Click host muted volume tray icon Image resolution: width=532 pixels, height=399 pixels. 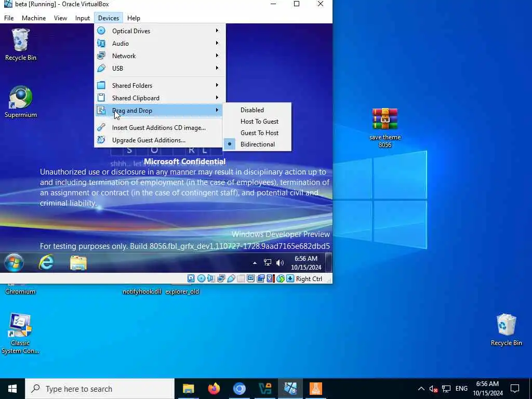433,389
